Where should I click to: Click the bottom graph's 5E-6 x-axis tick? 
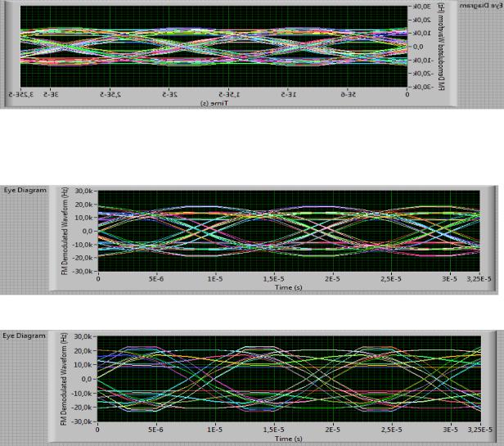156,430
